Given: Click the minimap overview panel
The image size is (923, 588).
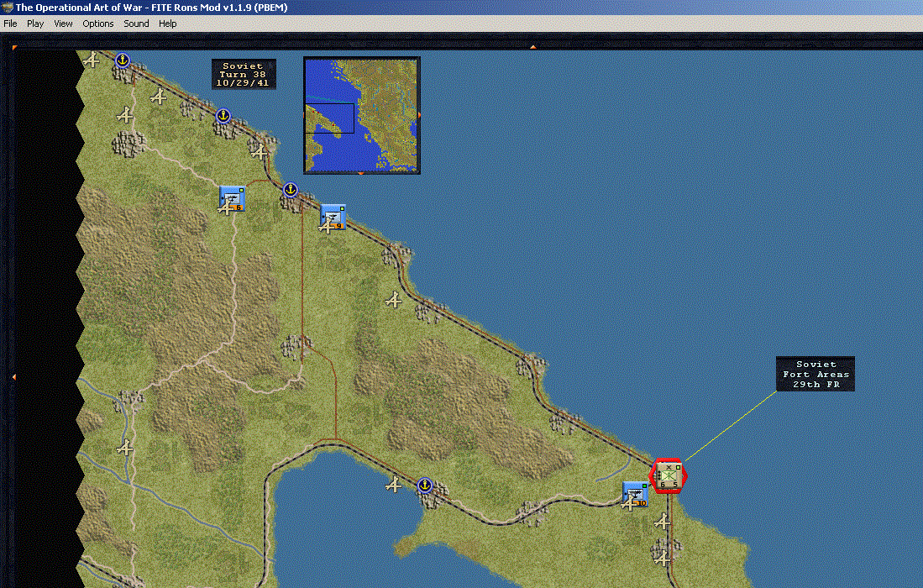Looking at the screenshot, I should coord(361,115).
